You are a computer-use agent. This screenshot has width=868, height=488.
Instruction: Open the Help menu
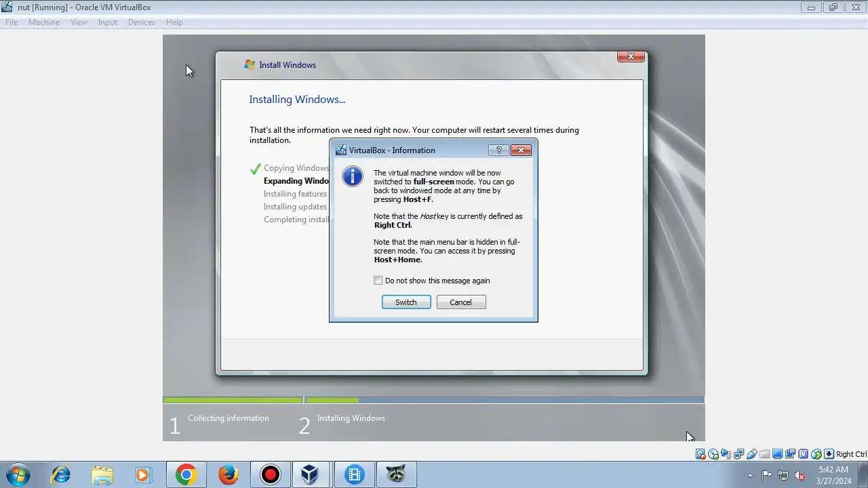click(174, 22)
